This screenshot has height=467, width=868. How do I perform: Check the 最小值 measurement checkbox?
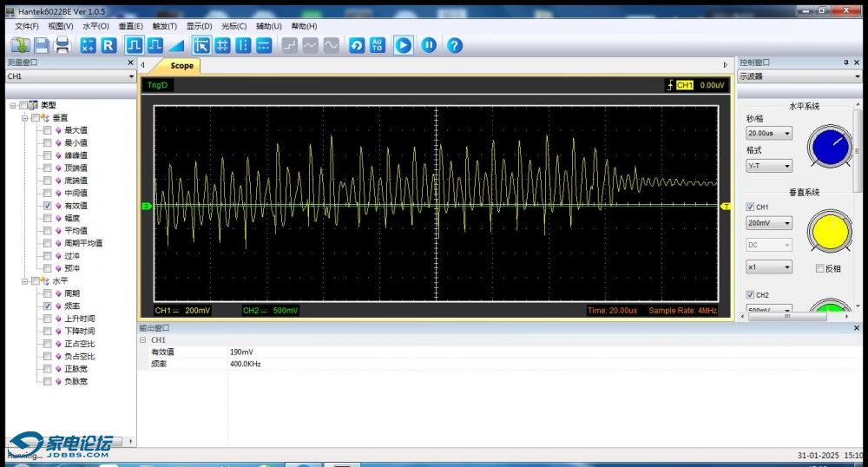[47, 142]
